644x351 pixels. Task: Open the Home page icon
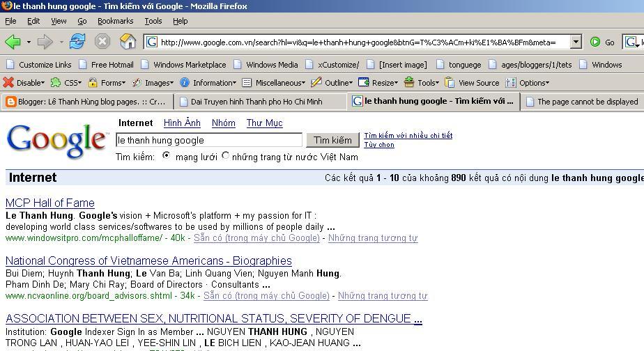click(128, 42)
